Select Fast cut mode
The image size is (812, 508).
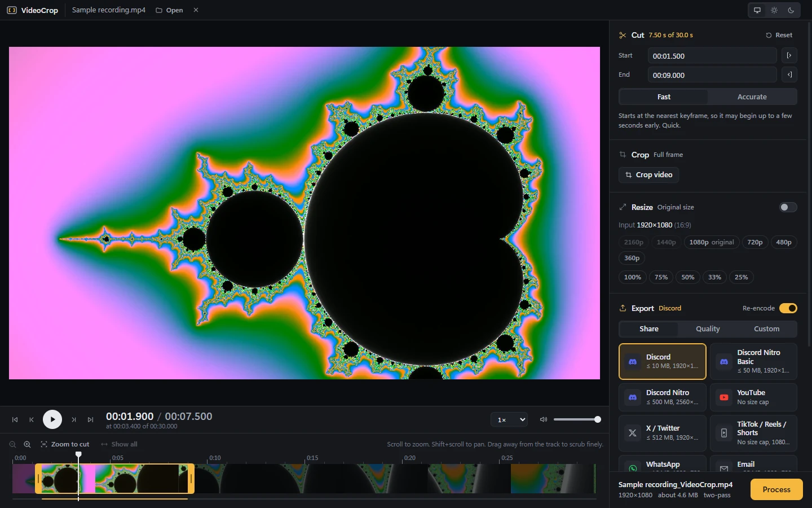[x=664, y=97]
